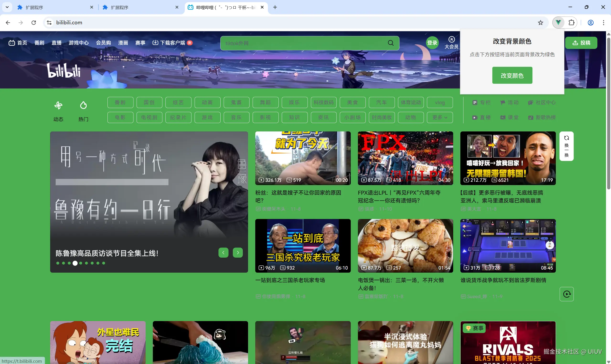Click the 投稿 upload icon
Image resolution: width=611 pixels, height=364 pixels.
point(576,43)
